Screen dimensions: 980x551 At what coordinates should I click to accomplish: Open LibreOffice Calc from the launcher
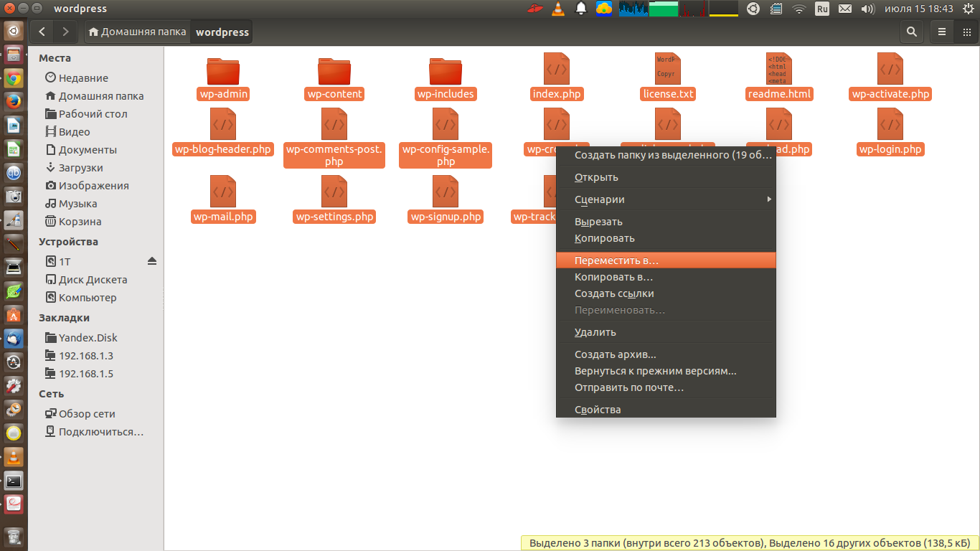[x=14, y=149]
